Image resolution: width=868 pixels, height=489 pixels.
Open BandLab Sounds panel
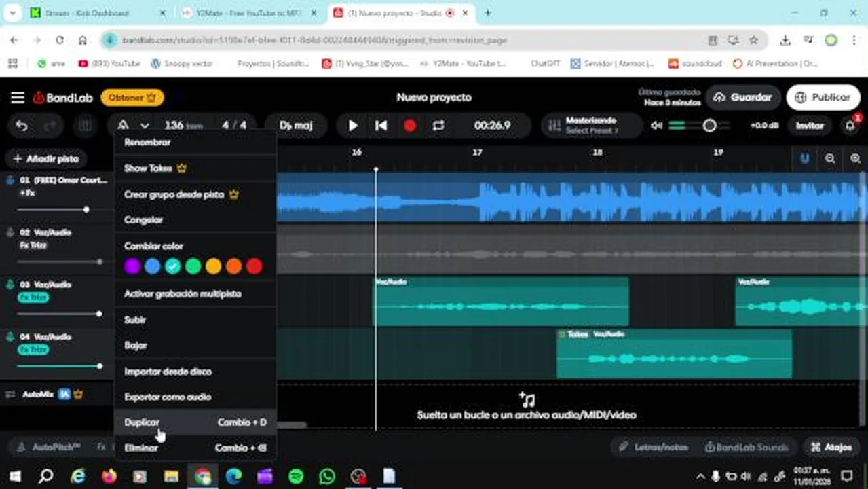(747, 448)
